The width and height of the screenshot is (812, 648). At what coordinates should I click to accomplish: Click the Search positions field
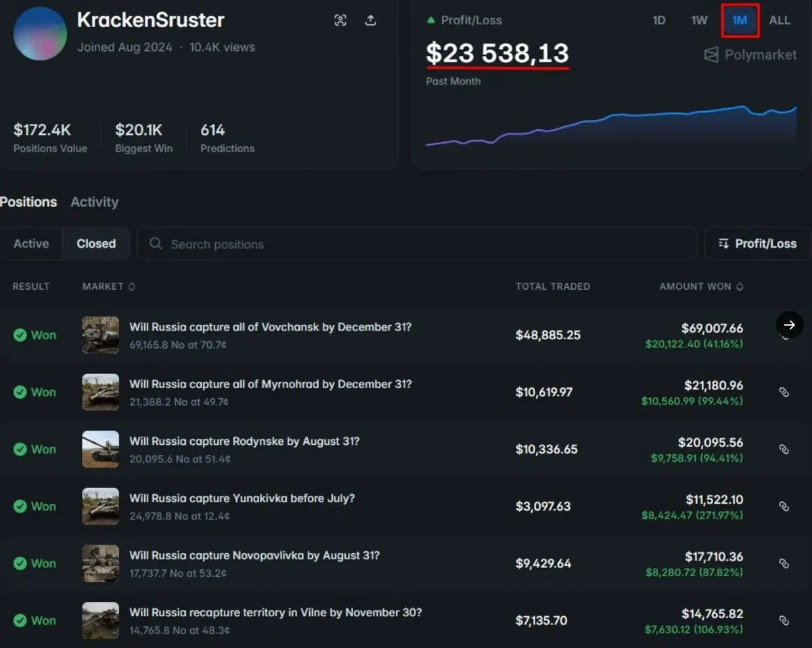pos(417,244)
